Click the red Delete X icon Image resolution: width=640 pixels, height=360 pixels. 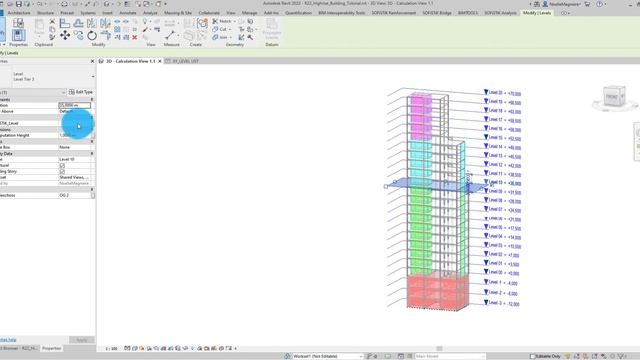135,37
